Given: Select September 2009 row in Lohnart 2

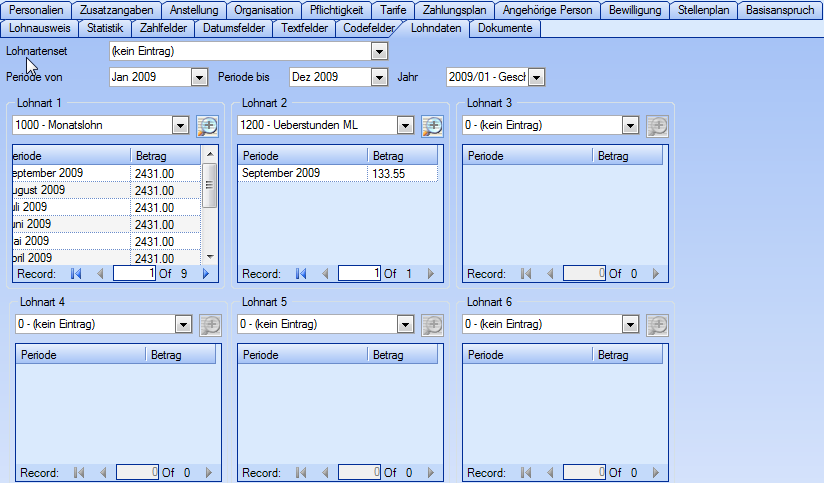Looking at the screenshot, I should coord(337,173).
